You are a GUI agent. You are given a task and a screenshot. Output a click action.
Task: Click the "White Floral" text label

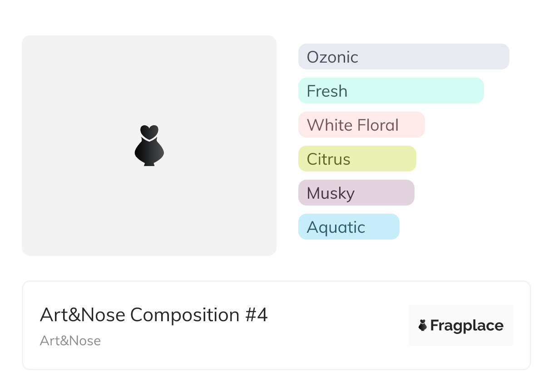(x=353, y=125)
